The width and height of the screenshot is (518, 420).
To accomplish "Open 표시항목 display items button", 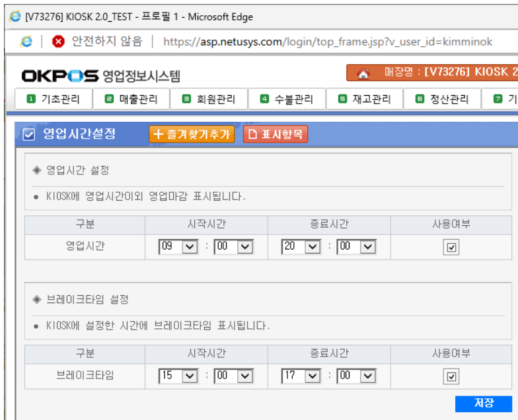I will click(x=275, y=134).
